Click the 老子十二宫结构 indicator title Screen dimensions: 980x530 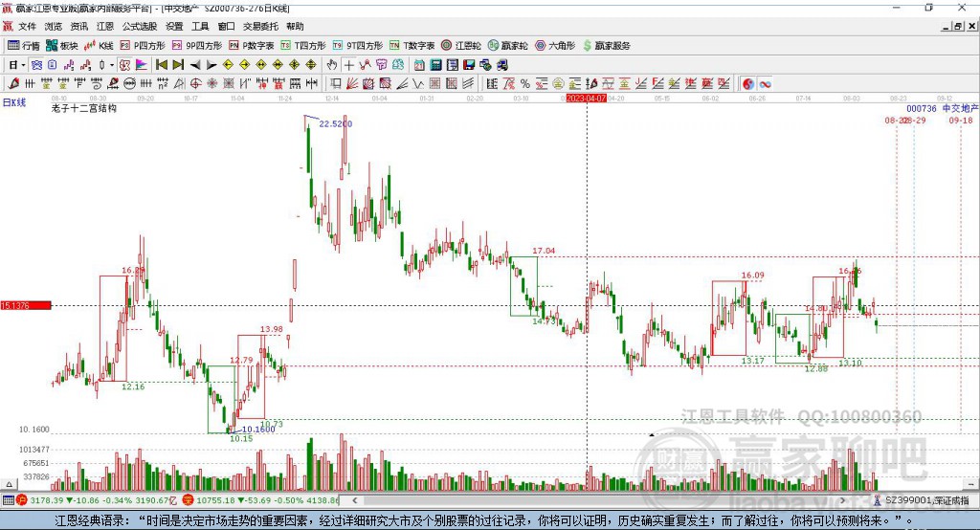(x=84, y=108)
